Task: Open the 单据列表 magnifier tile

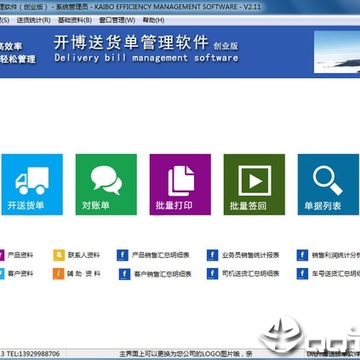Action: point(329,184)
